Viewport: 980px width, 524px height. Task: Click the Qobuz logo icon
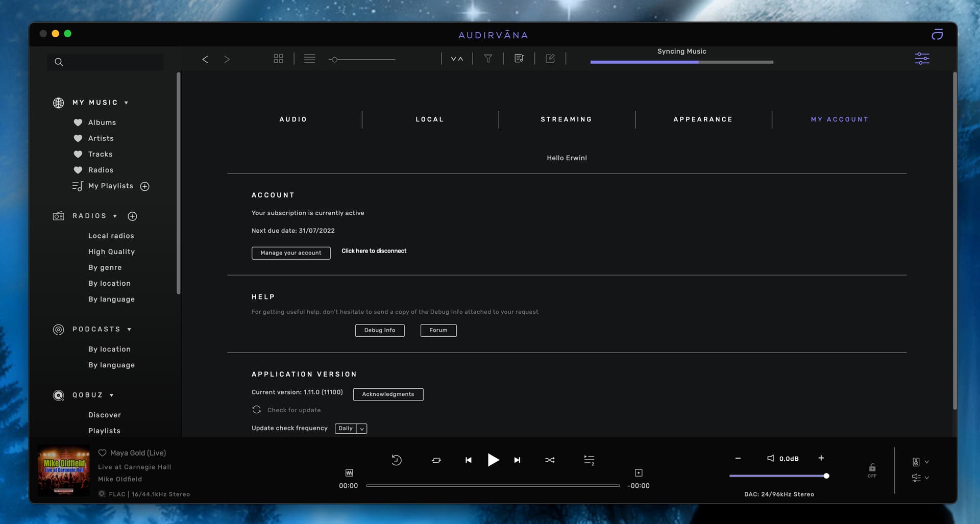click(59, 395)
